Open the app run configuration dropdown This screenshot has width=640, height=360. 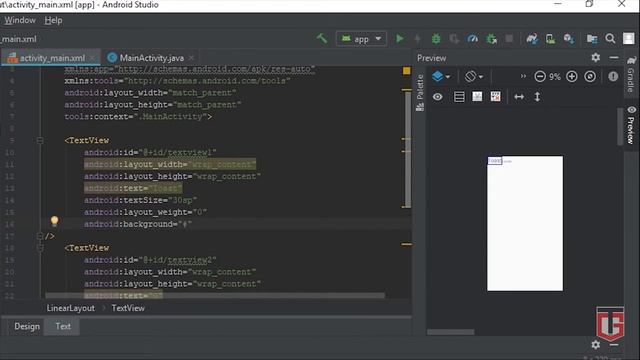click(361, 39)
